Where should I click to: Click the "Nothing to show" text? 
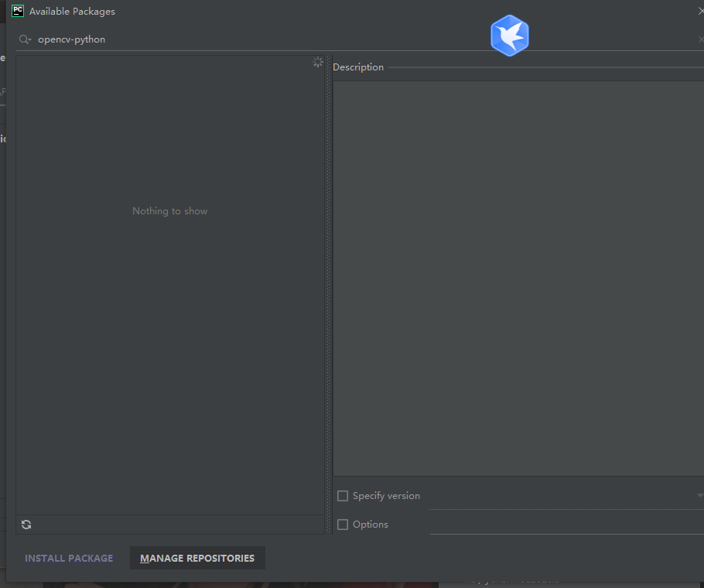(169, 211)
